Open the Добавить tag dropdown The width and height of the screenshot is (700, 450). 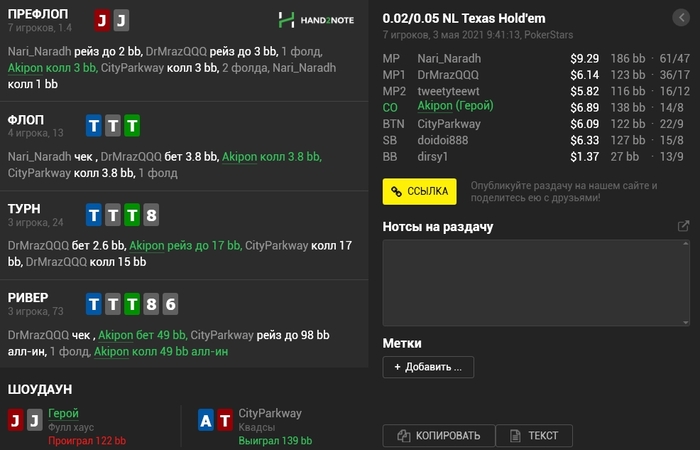(x=428, y=367)
